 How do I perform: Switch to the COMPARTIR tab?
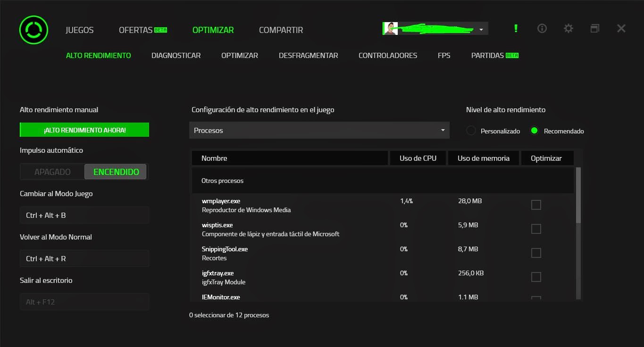click(281, 29)
